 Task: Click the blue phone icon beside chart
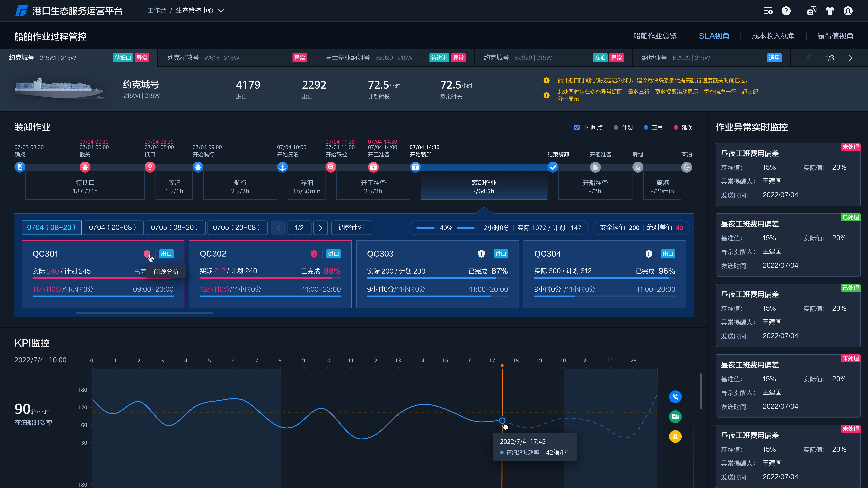tap(675, 397)
